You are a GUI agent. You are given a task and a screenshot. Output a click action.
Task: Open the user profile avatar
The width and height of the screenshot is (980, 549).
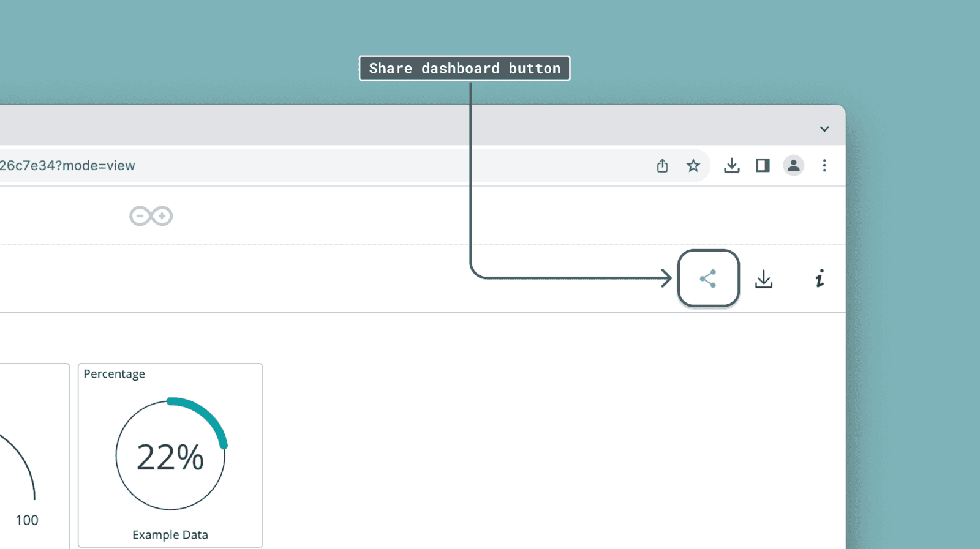(x=793, y=166)
